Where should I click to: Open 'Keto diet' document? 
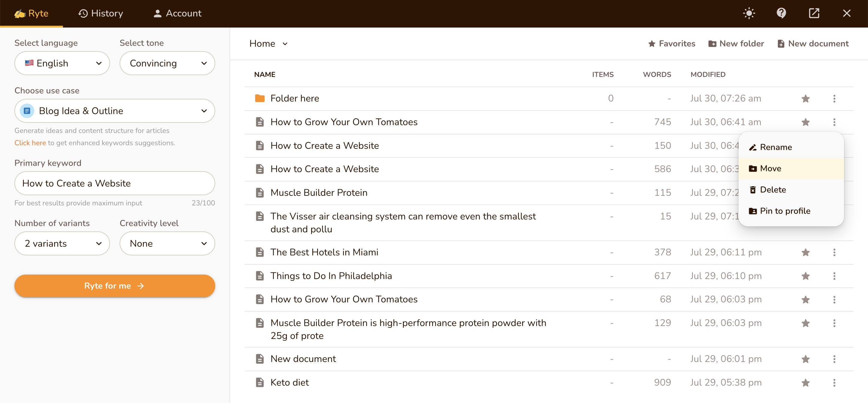[x=290, y=382]
